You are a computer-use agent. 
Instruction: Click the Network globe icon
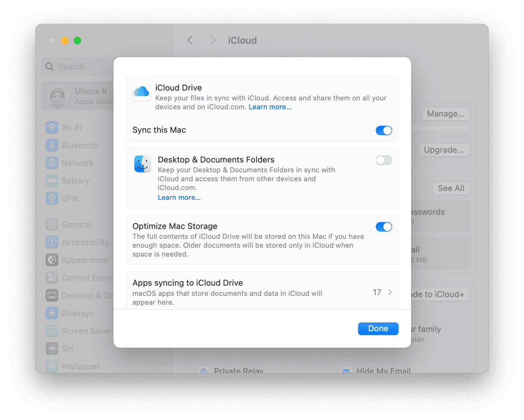point(52,163)
